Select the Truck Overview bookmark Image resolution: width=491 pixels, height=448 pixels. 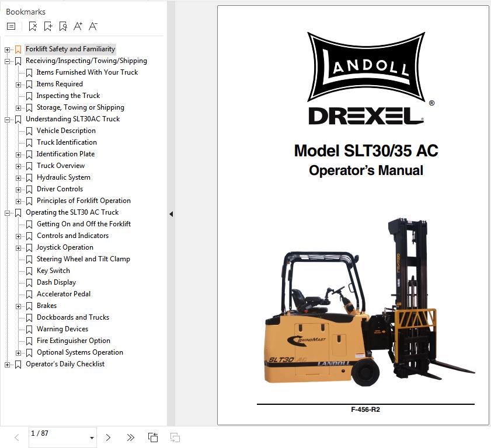click(x=61, y=166)
